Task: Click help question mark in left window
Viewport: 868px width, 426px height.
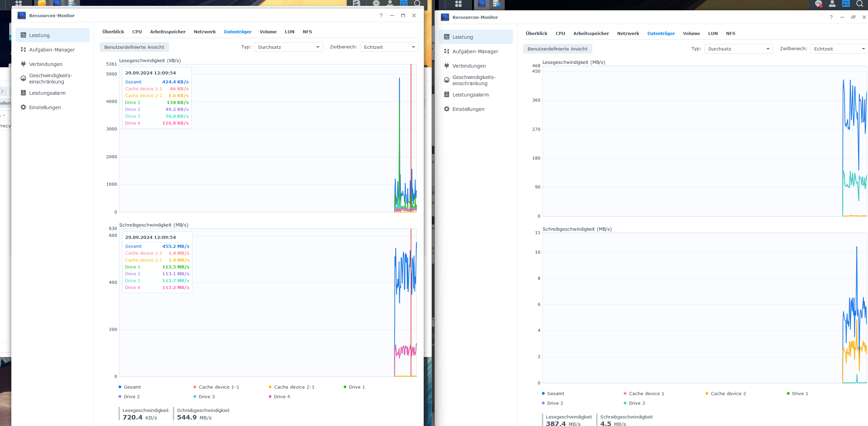Action: 381,15
